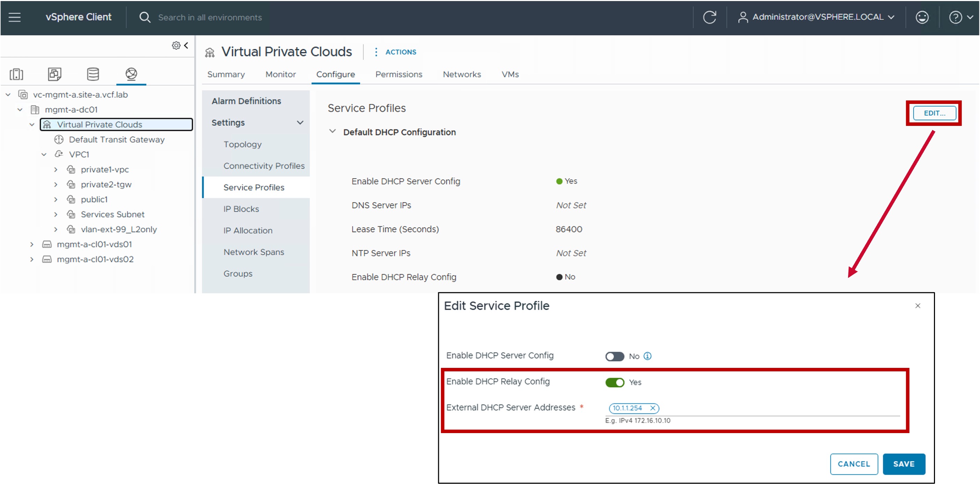Click the datacenter icon for mgmt-a-dc01

tap(35, 109)
